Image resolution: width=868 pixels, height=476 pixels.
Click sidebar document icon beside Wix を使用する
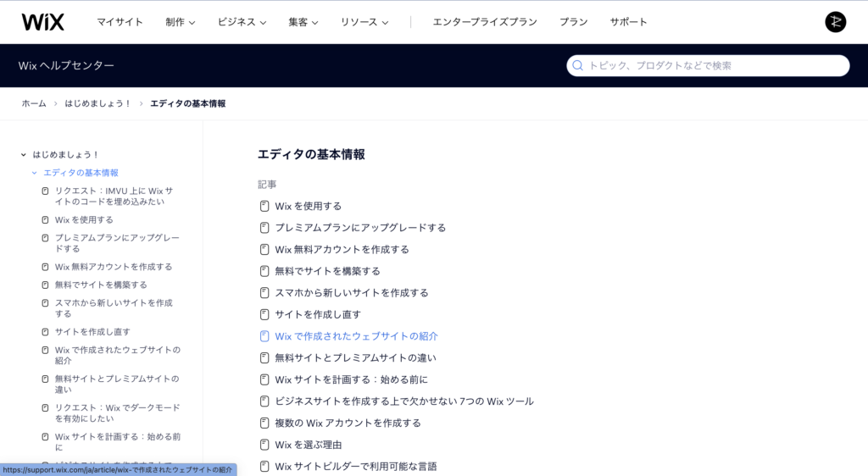point(46,220)
